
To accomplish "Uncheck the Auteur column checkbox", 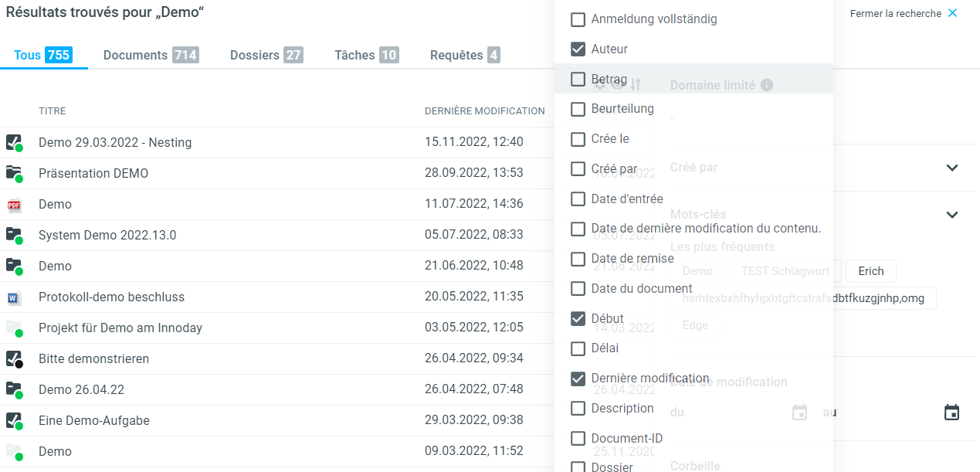I will 578,49.
